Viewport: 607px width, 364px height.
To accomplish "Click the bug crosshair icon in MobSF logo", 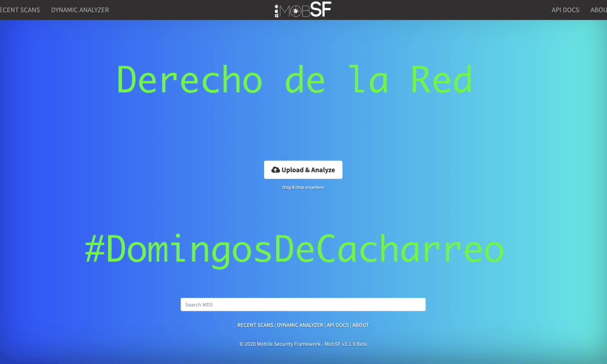I will click(296, 12).
